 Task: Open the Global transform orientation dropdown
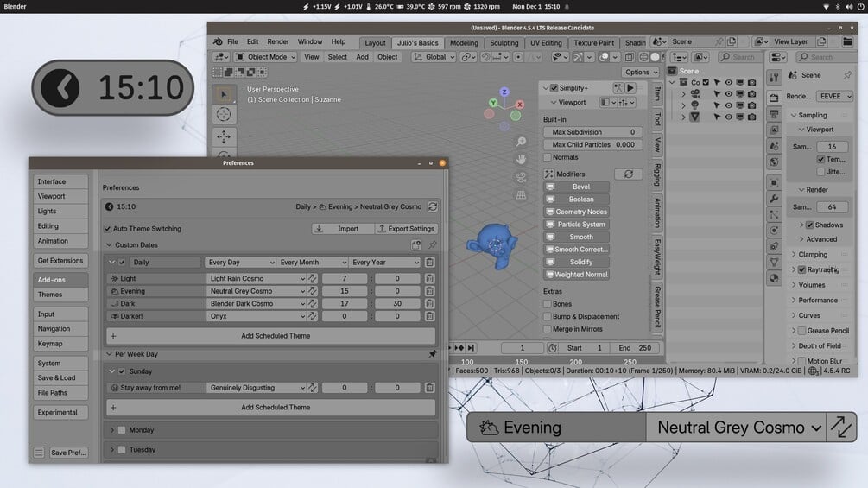(x=434, y=57)
